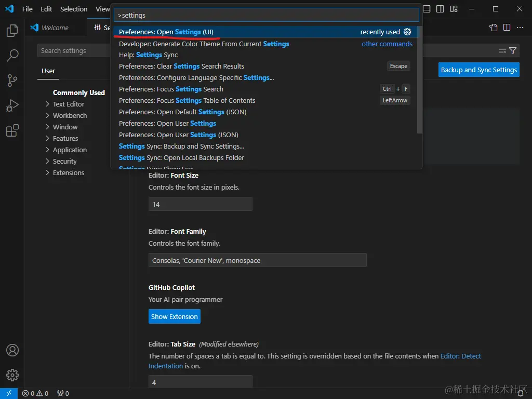Click the Editor Tab Size input
The height and width of the screenshot is (399, 532).
tap(200, 382)
